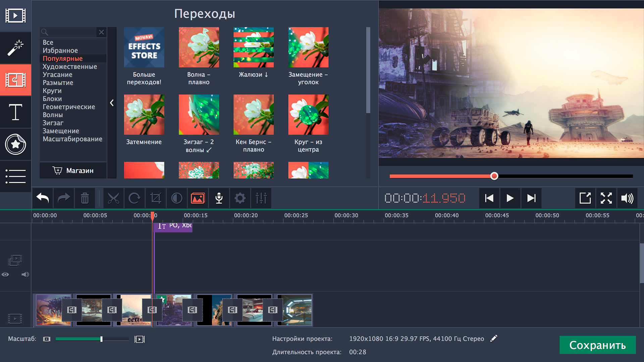Open the filters magic wand tab

coord(15,48)
